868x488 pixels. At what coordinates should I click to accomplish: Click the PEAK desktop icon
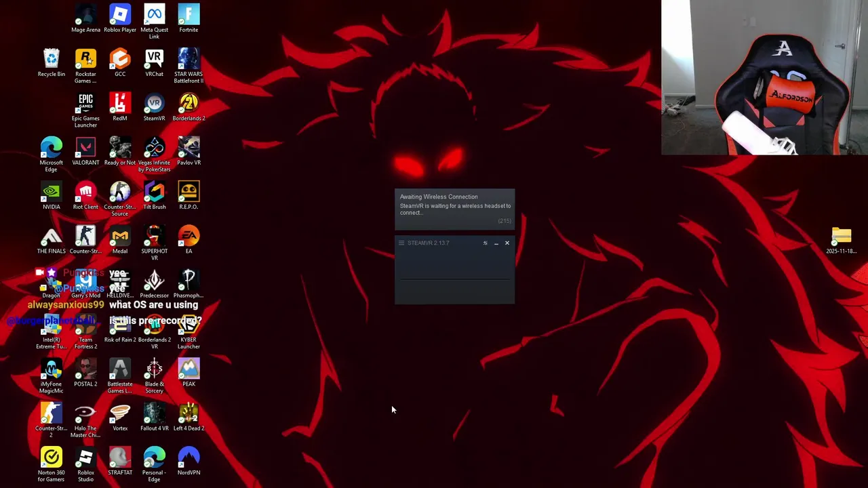(x=189, y=373)
